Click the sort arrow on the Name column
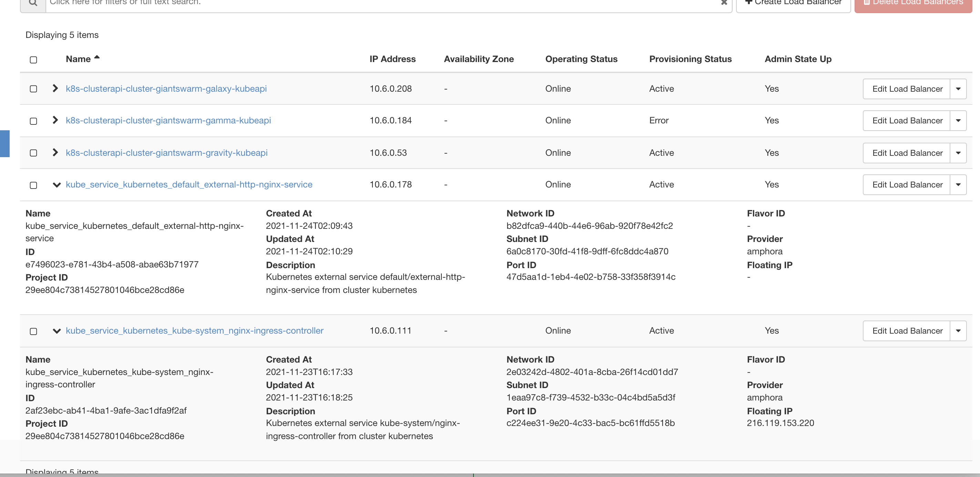 click(98, 57)
